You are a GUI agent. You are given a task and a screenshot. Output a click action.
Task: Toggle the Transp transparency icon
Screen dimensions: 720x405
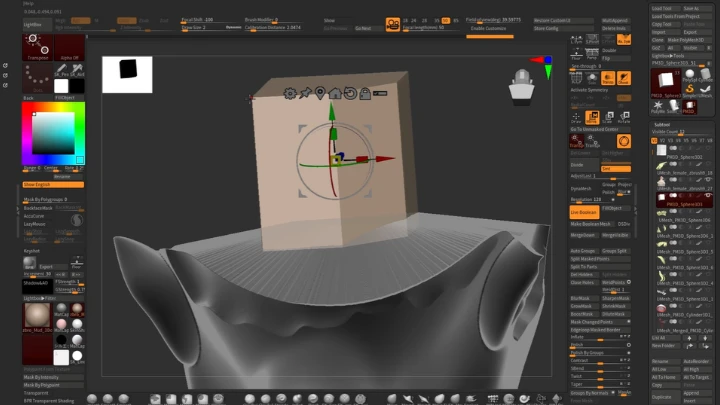tap(608, 78)
